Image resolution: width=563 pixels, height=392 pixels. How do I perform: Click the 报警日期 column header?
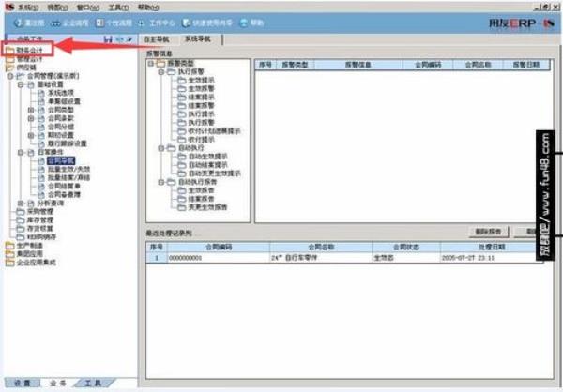526,65
